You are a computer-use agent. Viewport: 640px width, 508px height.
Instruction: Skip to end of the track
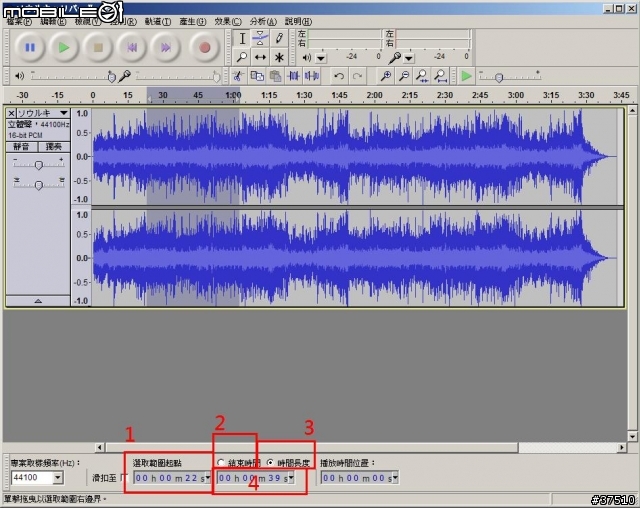click(165, 48)
